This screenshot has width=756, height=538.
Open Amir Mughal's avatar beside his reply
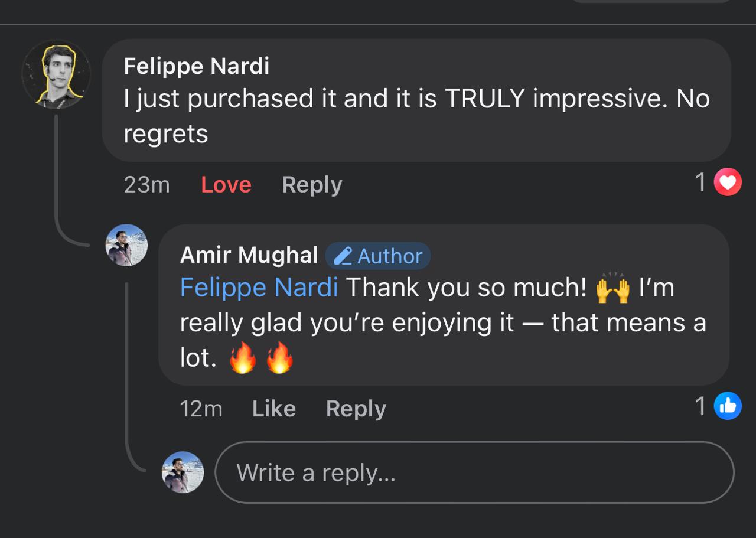(x=126, y=245)
